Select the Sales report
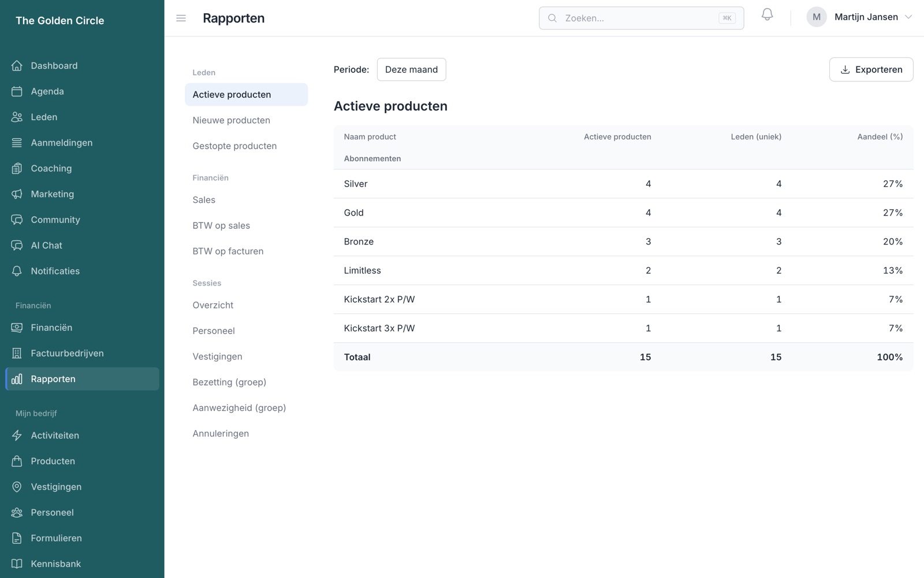The height and width of the screenshot is (578, 924). [246, 200]
